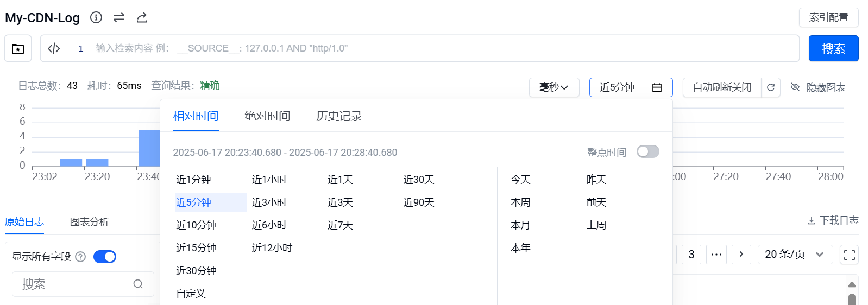Click the share icon next to title
This screenshot has width=868, height=305.
[142, 17]
